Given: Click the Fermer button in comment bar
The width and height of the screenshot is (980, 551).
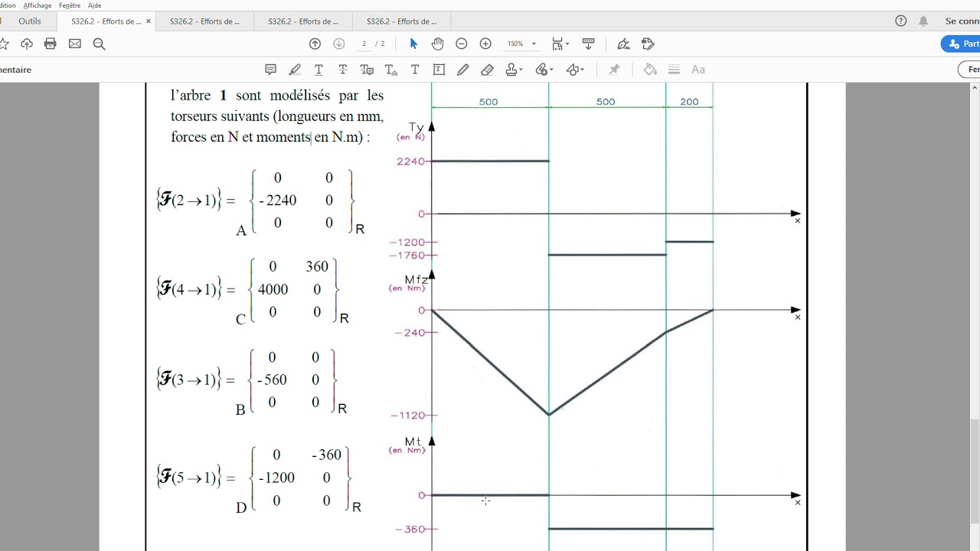Looking at the screenshot, I should (969, 70).
